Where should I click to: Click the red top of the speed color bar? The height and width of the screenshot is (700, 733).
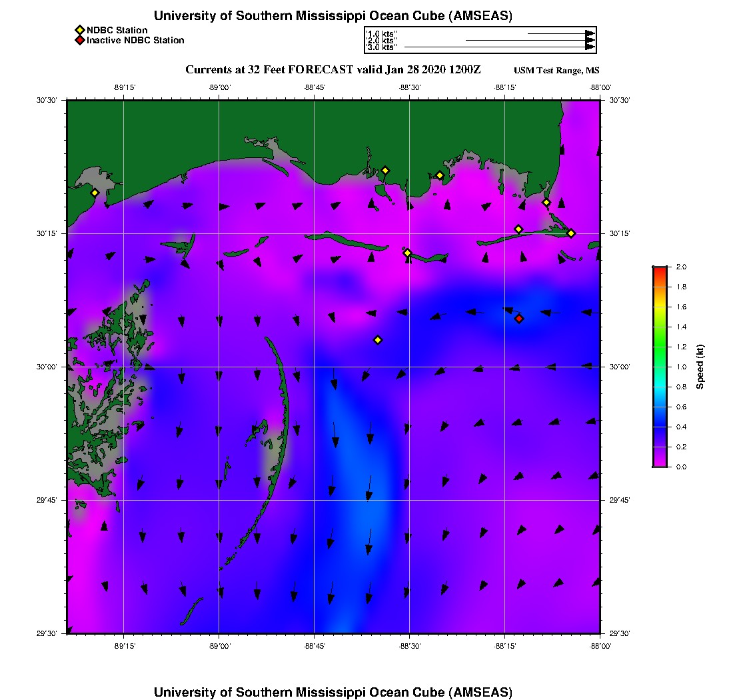[x=660, y=270]
